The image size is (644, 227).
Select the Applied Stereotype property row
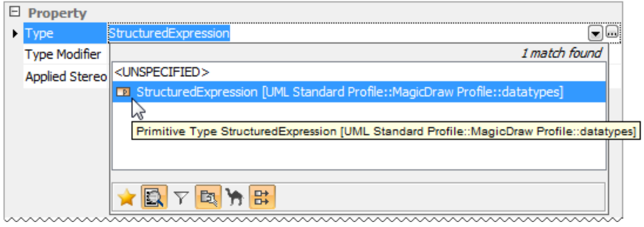click(x=66, y=77)
